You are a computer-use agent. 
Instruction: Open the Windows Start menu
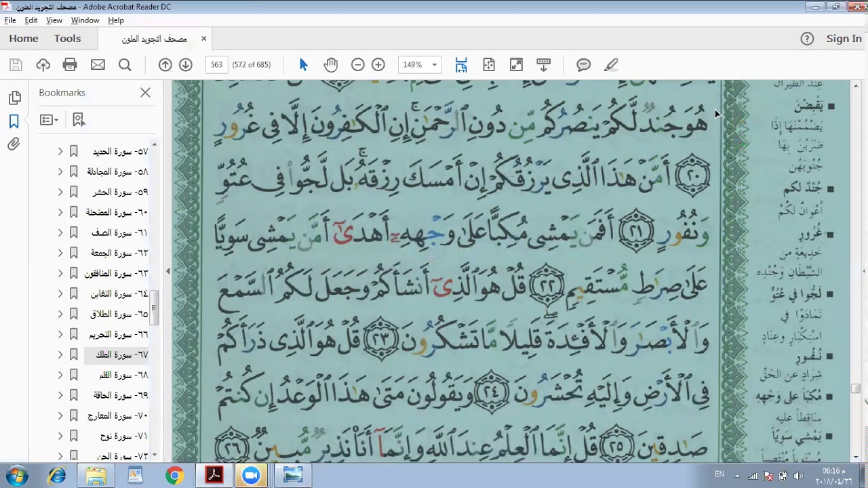click(x=17, y=475)
